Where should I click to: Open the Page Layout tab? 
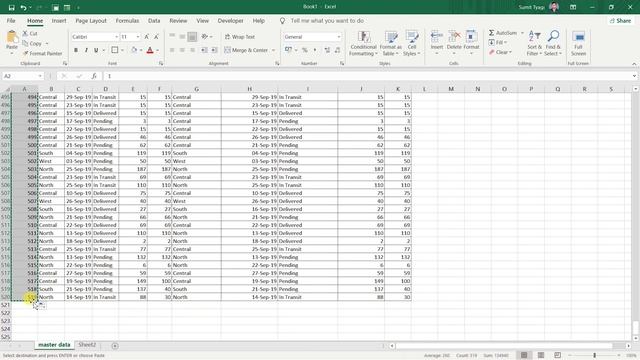91,21
